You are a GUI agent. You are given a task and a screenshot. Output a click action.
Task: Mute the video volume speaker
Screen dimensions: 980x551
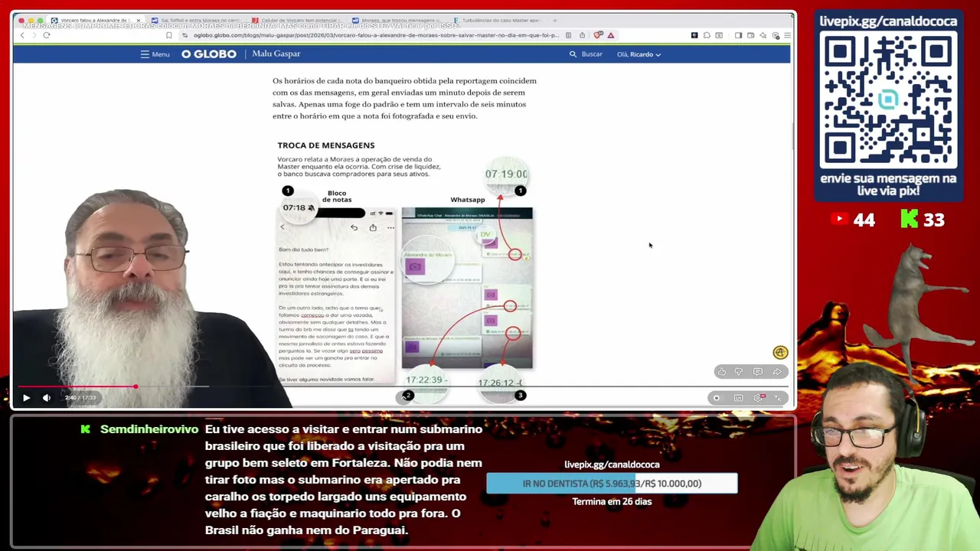(47, 398)
